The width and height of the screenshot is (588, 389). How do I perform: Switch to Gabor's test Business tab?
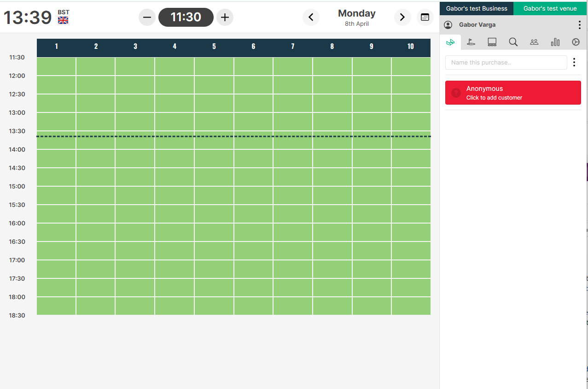[477, 8]
